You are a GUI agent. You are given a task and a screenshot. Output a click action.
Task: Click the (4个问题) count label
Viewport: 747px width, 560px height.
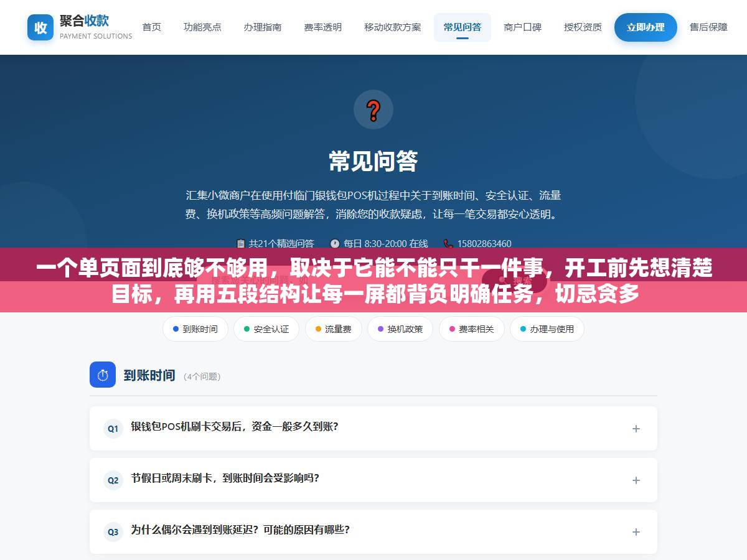click(x=202, y=376)
